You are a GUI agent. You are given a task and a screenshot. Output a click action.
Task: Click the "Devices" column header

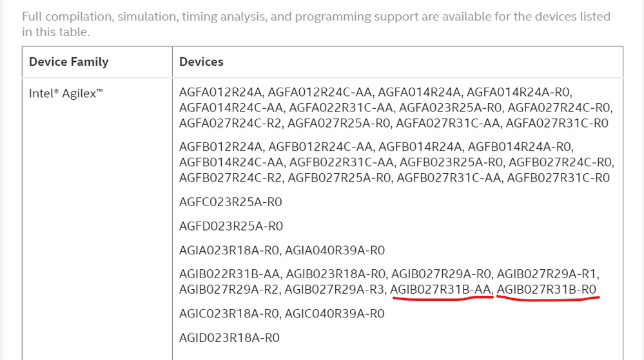pos(201,62)
